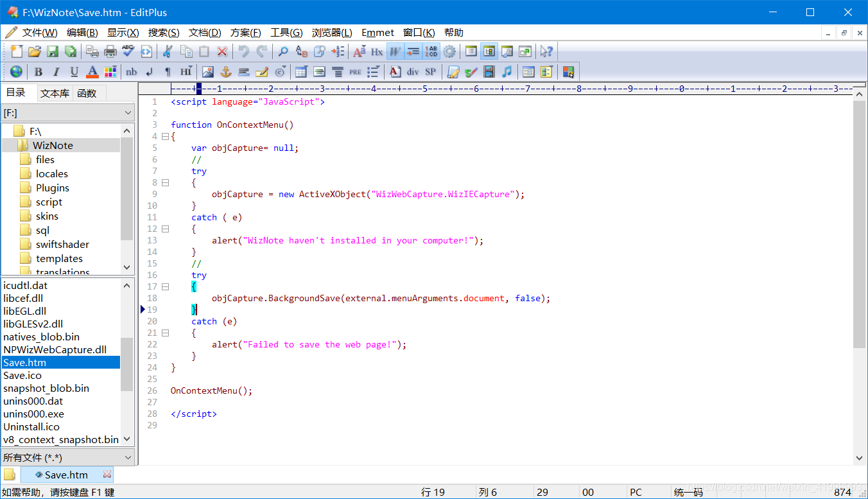Open the Emmet menu
This screenshot has height=499, width=868.
(x=378, y=33)
